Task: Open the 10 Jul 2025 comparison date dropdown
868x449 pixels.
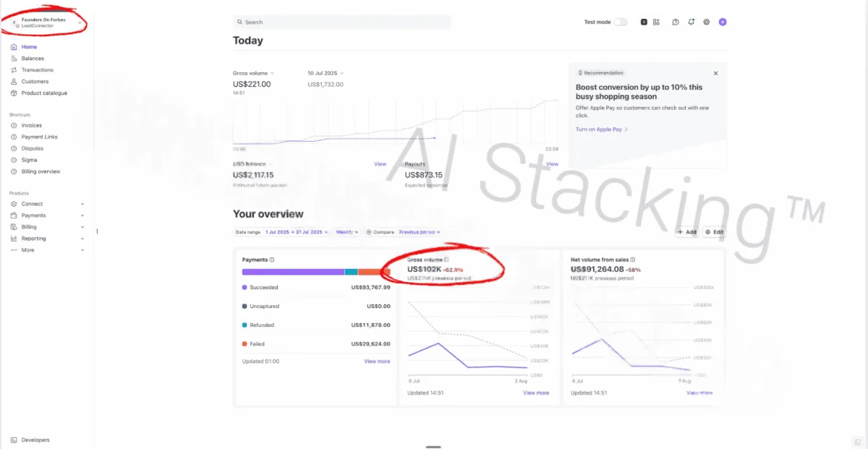Action: point(326,73)
